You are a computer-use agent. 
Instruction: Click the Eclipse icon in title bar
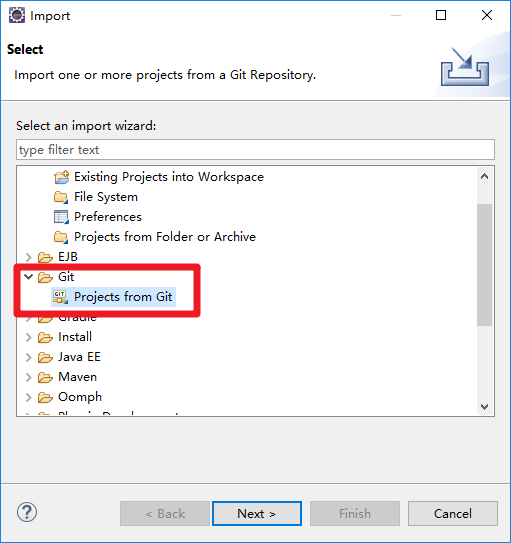pyautogui.click(x=17, y=15)
